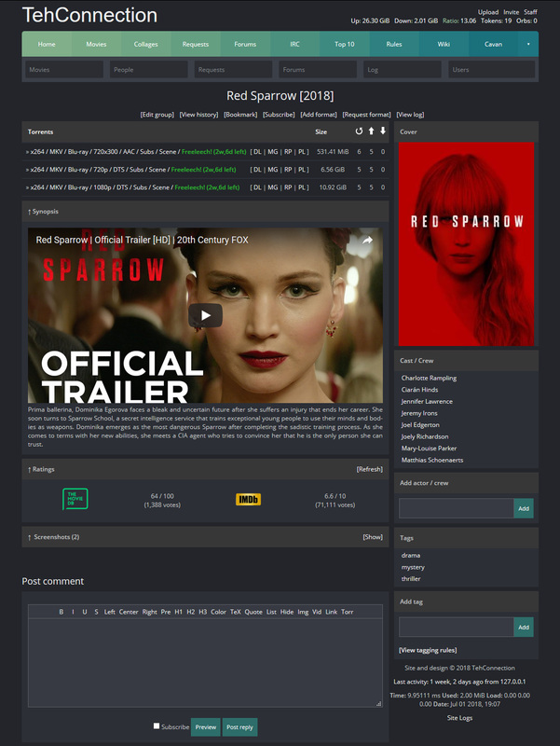Insert image with Img toolbar button

303,612
